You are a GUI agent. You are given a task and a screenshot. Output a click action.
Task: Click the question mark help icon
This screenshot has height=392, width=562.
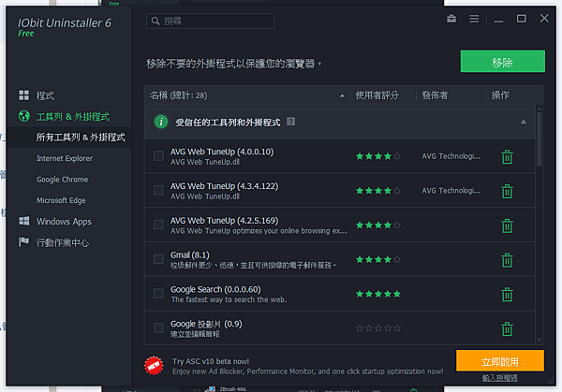click(290, 122)
